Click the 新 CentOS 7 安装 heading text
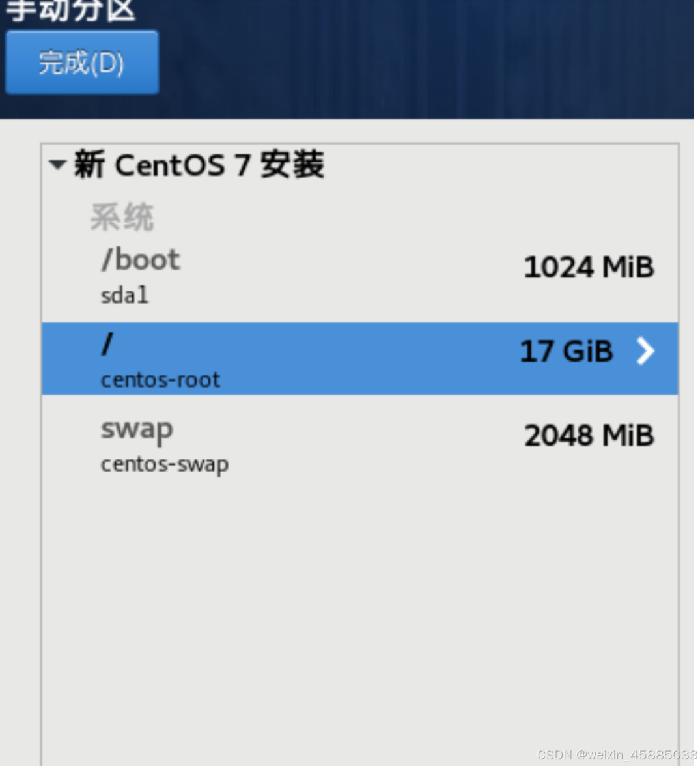 pyautogui.click(x=199, y=165)
